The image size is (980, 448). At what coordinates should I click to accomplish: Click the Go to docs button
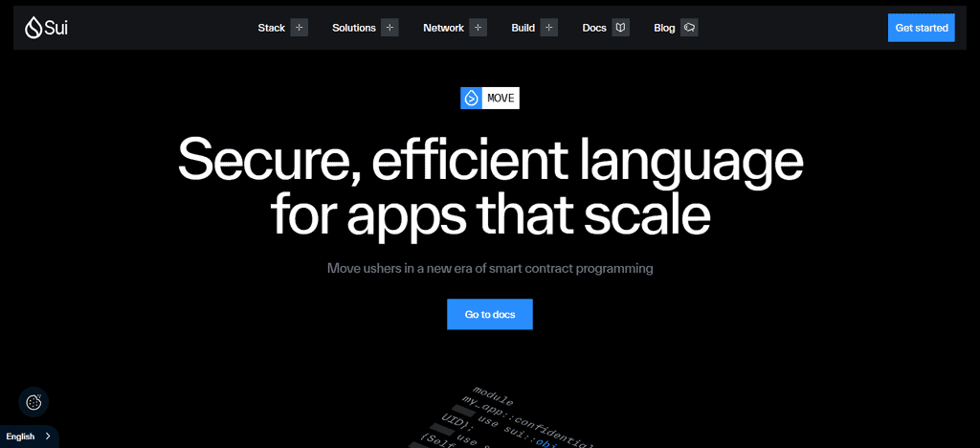[490, 314]
